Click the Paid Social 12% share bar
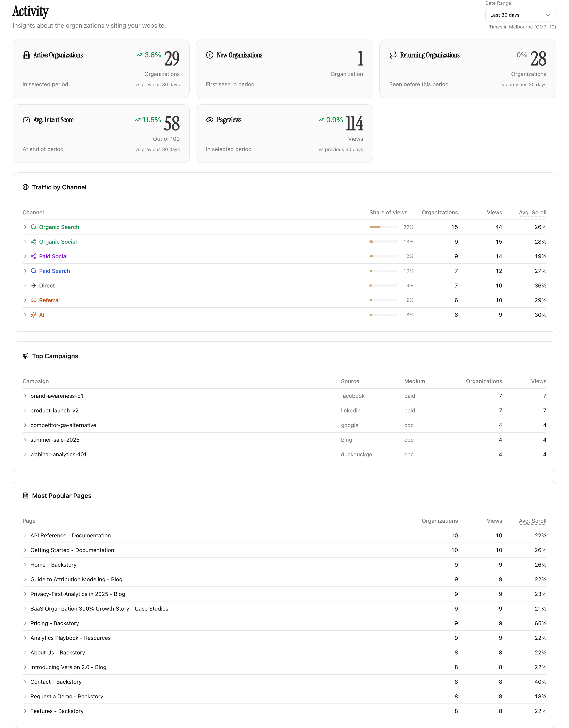The height and width of the screenshot is (728, 569). 383,256
